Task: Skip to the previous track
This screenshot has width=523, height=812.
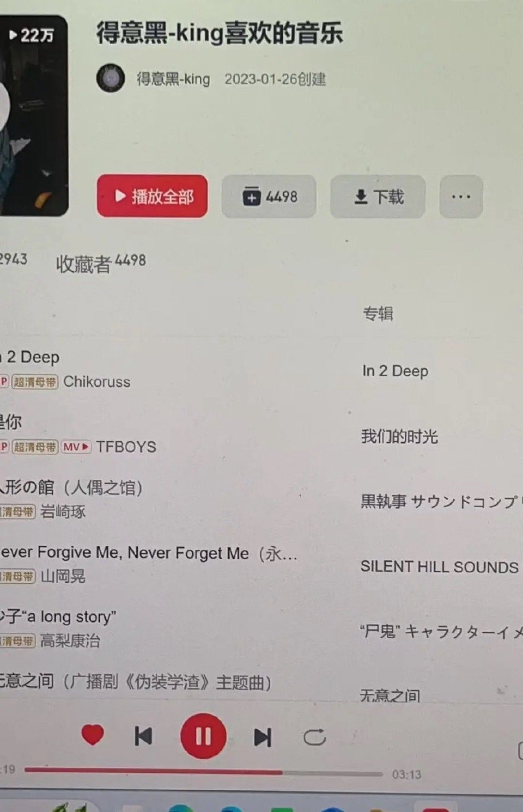Action: point(143,736)
